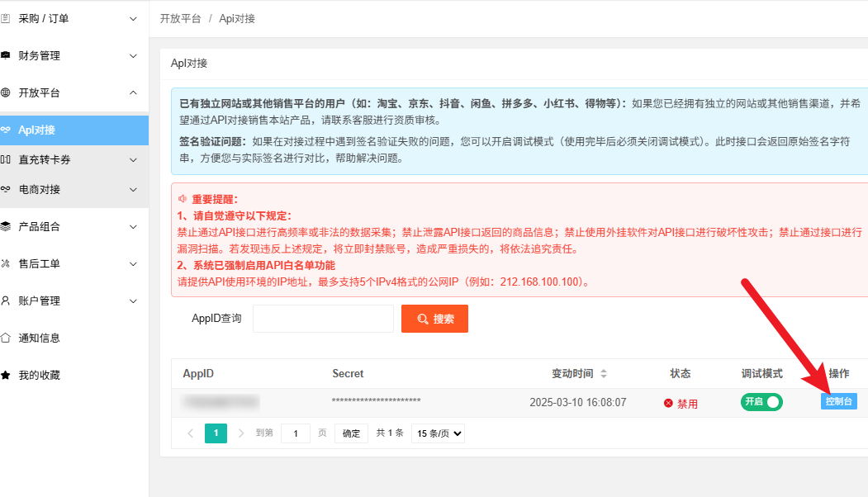This screenshot has width=868, height=497.
Task: Click the speaker icon beside 重要提醒
Action: point(183,199)
